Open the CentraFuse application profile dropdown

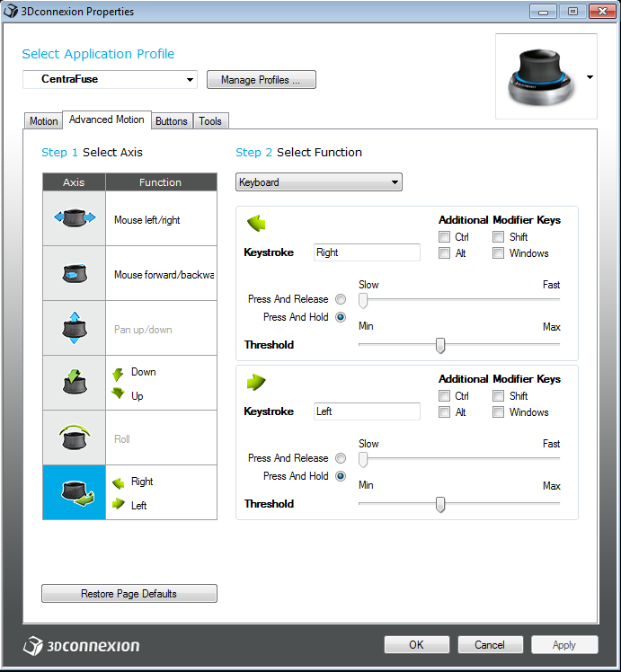[110, 79]
